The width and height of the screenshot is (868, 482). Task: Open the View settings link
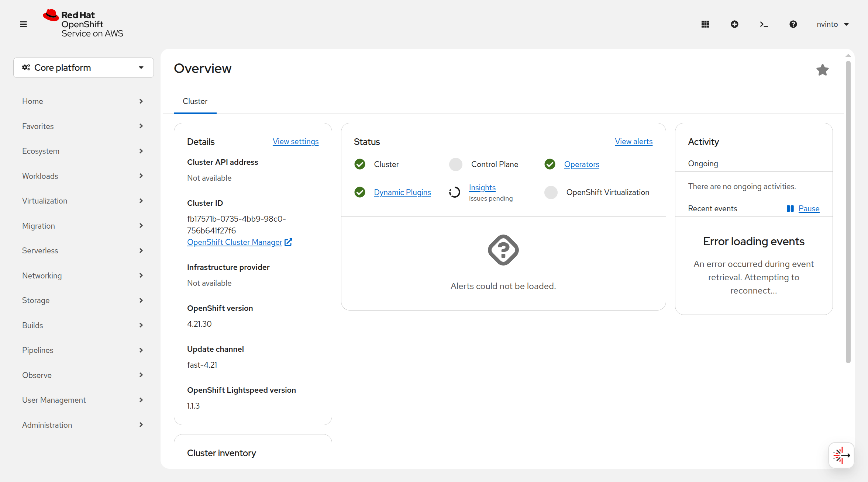(x=296, y=142)
